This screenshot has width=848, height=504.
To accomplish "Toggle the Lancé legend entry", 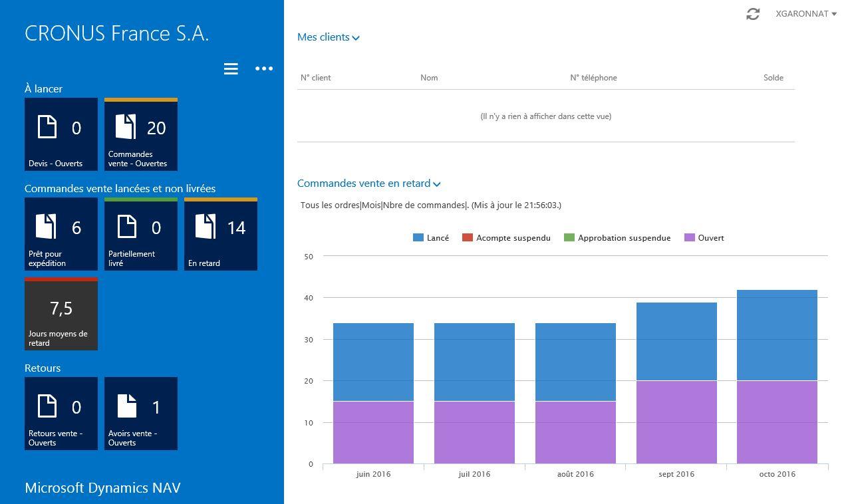I will pos(431,237).
